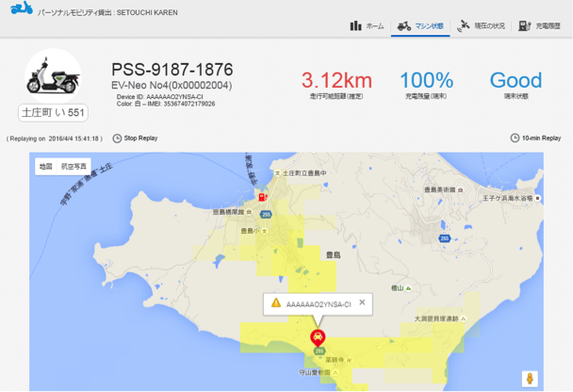Image resolution: width=573 pixels, height=392 pixels.
Task: Switch to the 現在の状況 tab
Action: tap(481, 26)
